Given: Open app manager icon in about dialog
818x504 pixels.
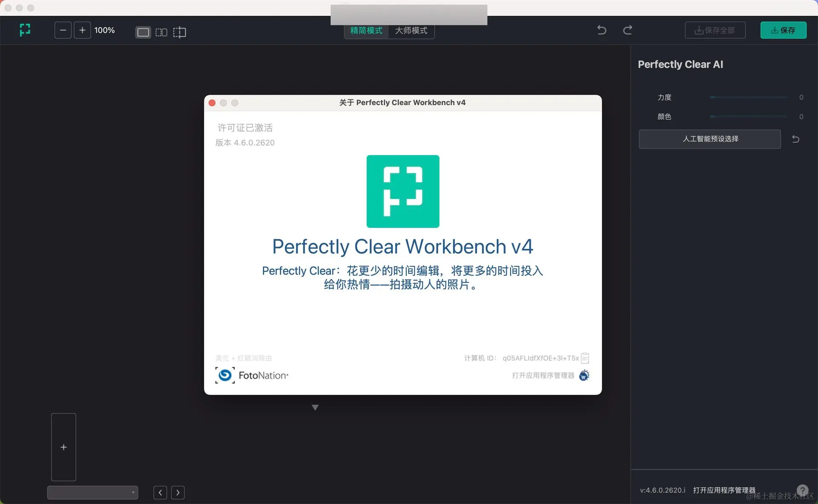Looking at the screenshot, I should [x=584, y=375].
